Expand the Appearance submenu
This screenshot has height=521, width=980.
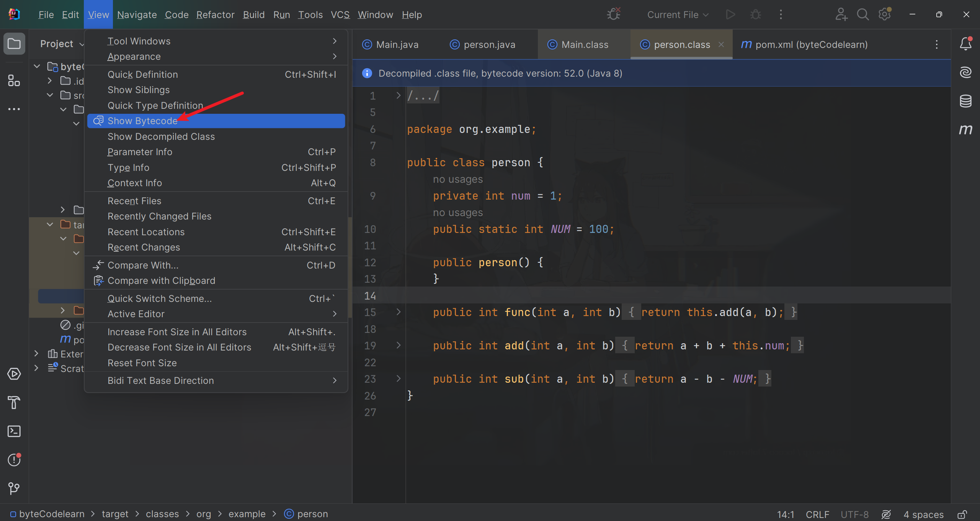[216, 56]
